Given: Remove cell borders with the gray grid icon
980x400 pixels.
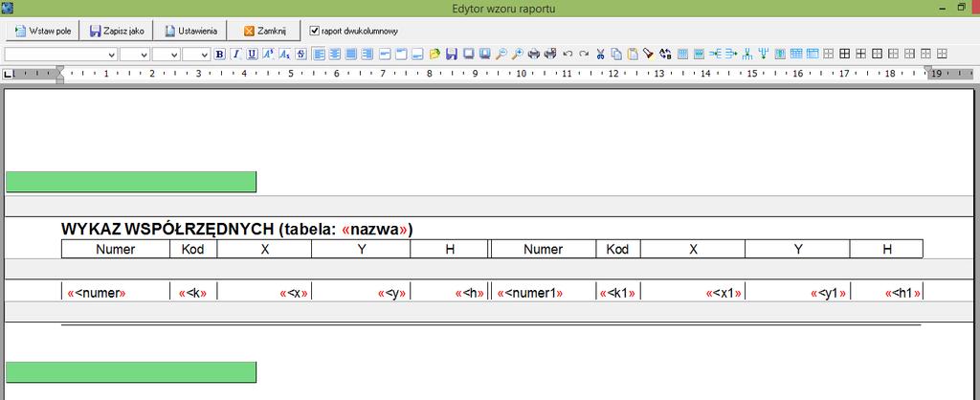Looking at the screenshot, I should click(x=828, y=54).
